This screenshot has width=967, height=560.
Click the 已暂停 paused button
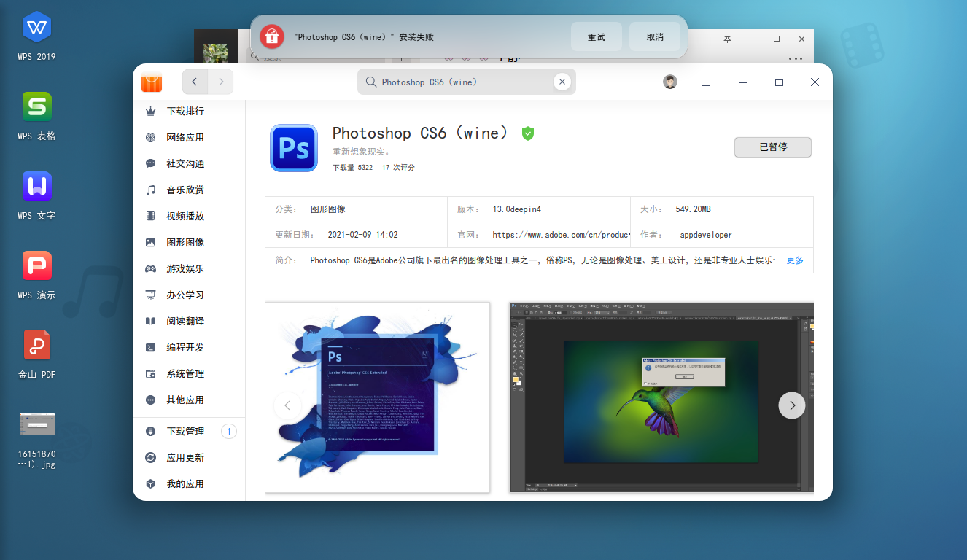[x=773, y=147]
